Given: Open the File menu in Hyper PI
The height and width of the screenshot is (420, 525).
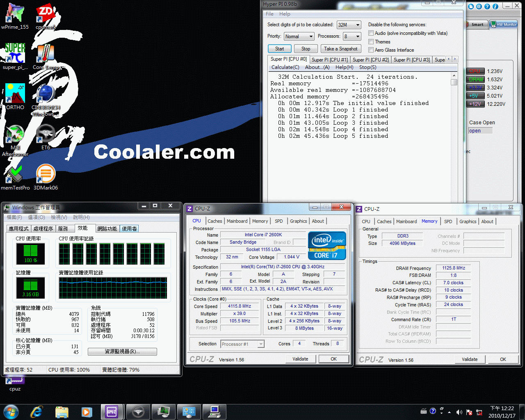Looking at the screenshot, I should point(269,14).
